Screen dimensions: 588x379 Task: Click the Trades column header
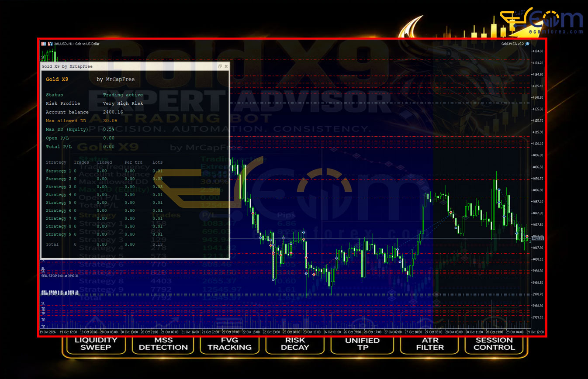click(81, 162)
